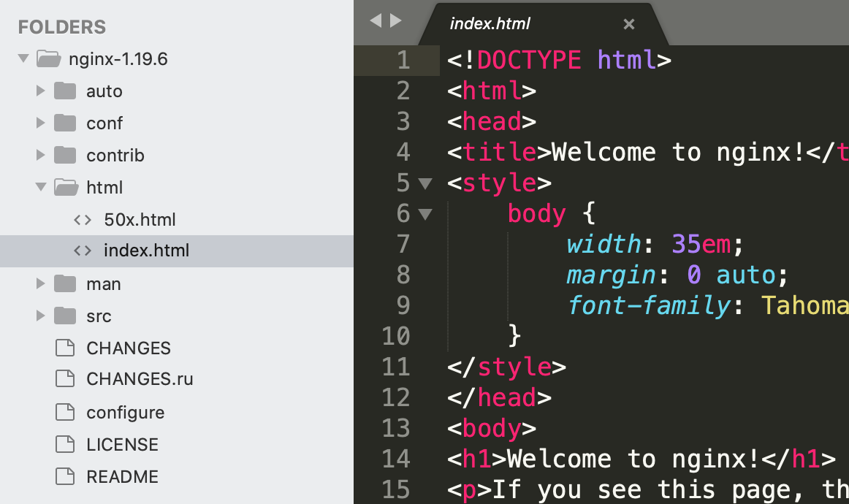The height and width of the screenshot is (504, 849).
Task: Expand the auto folder arrow
Action: point(41,91)
